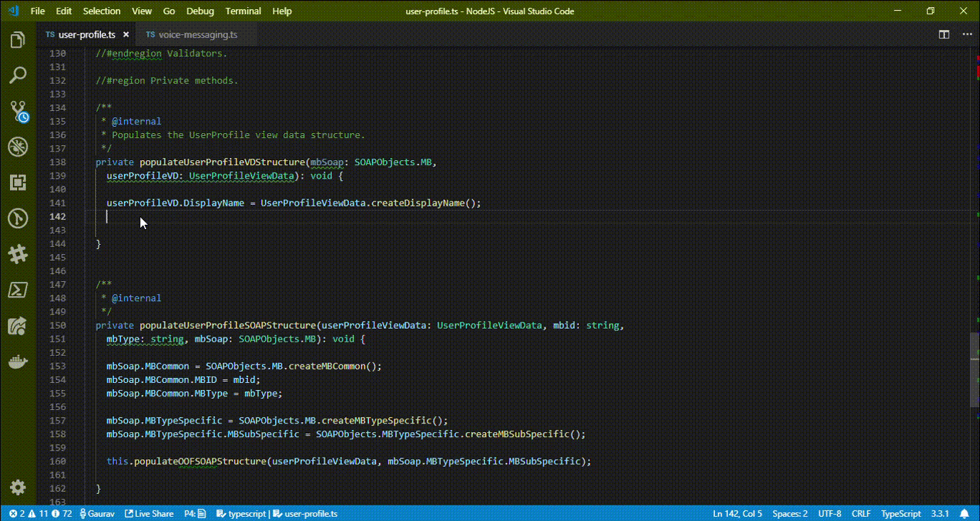
Task: Open the Manage gear at the bottom
Action: [x=18, y=488]
